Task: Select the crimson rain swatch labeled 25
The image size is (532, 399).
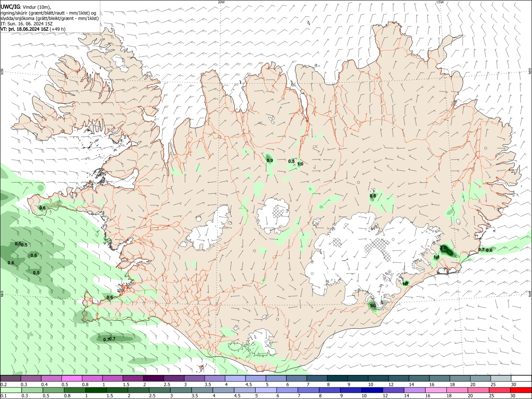Action: coord(499,390)
